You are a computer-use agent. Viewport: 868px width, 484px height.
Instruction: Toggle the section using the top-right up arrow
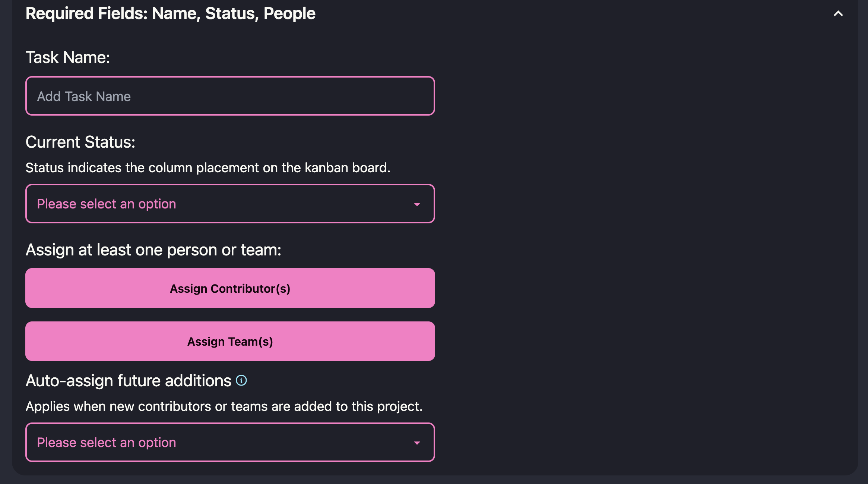tap(838, 14)
